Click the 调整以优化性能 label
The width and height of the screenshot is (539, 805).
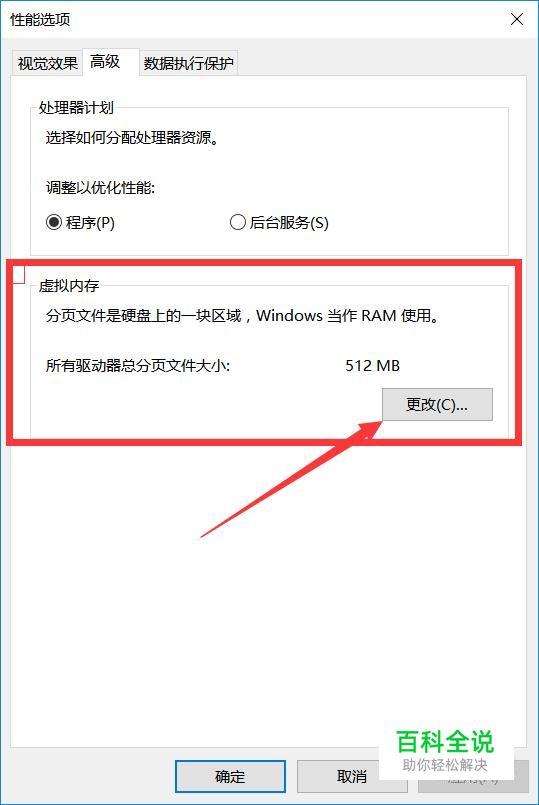point(100,187)
